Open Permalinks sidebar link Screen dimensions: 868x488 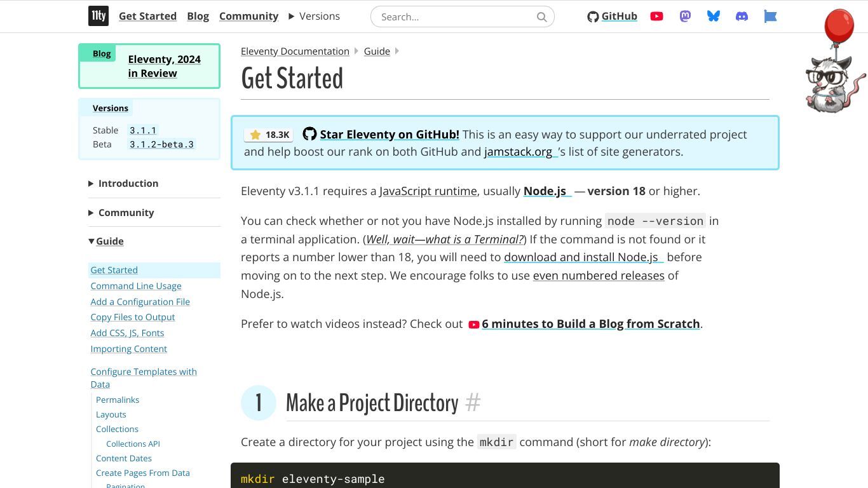[x=118, y=400]
